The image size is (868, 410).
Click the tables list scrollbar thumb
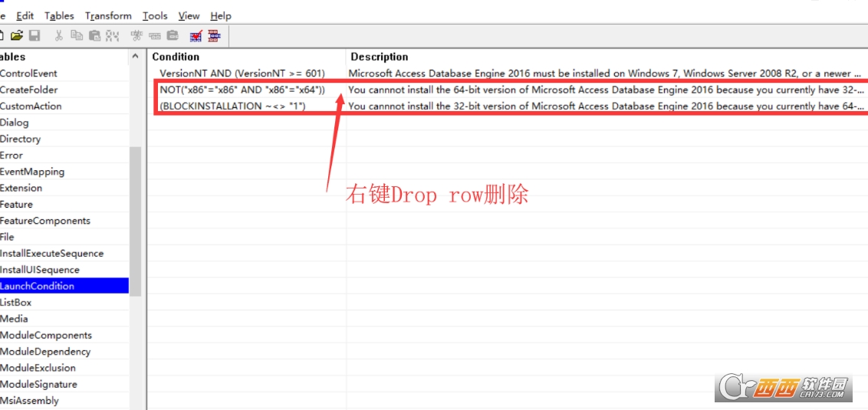(135, 221)
